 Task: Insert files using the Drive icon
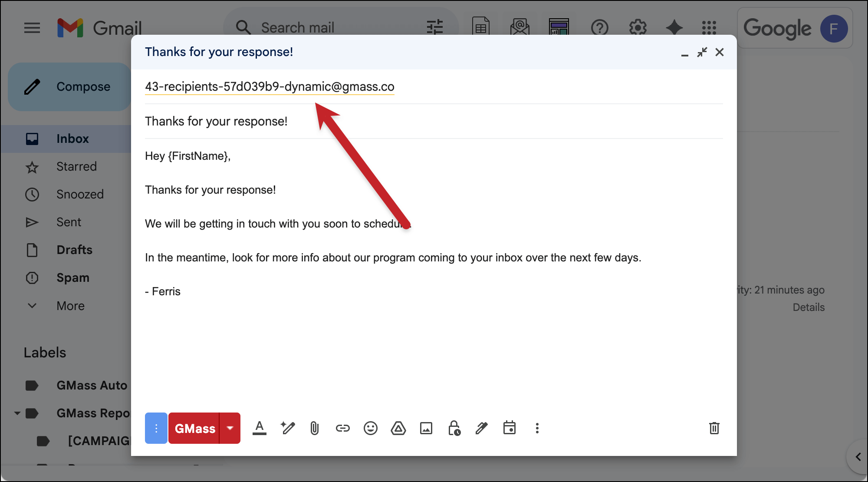point(398,429)
